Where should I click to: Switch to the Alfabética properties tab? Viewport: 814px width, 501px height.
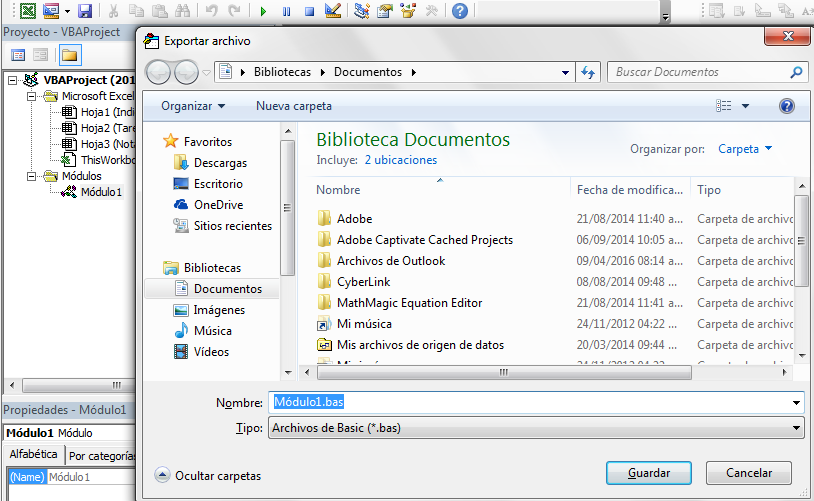pyautogui.click(x=33, y=454)
